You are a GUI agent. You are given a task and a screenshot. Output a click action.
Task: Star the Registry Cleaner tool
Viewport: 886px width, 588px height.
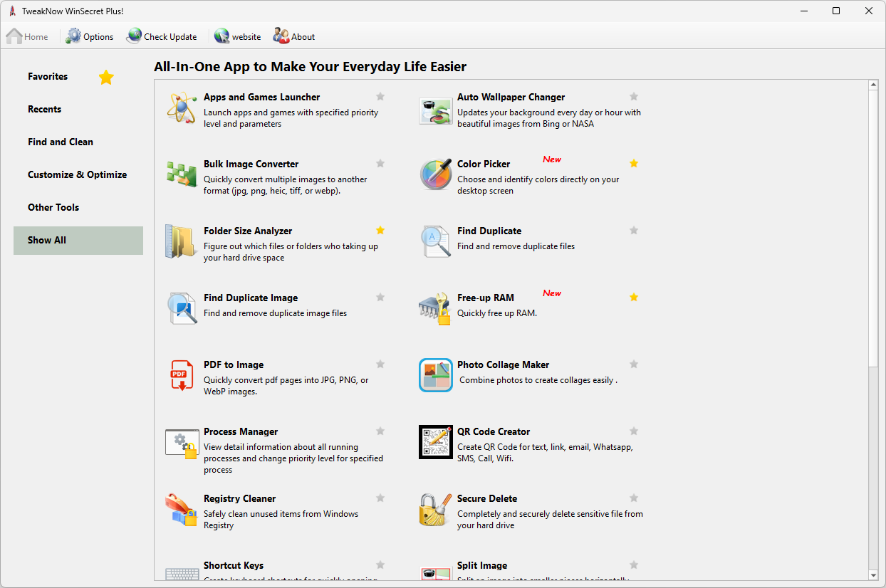[x=380, y=498]
